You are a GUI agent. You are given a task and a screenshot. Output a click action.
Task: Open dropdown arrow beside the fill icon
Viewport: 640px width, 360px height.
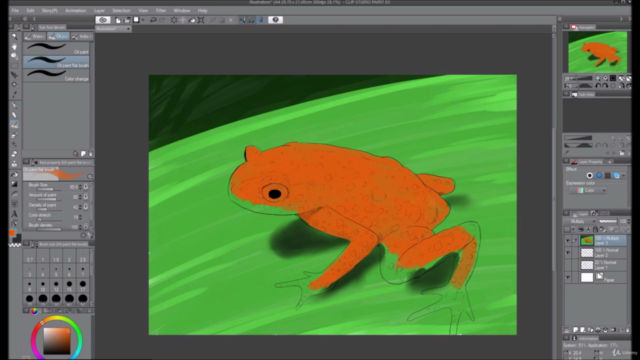point(143,20)
